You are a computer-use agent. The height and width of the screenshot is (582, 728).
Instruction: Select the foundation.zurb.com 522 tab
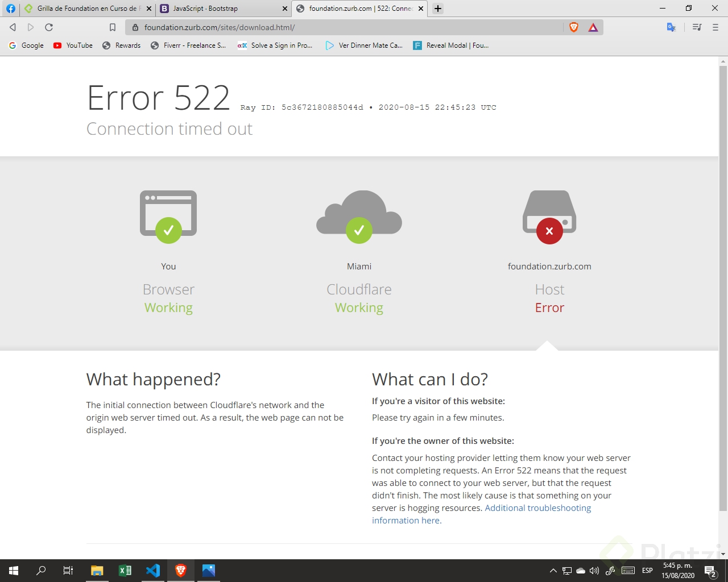(359, 9)
